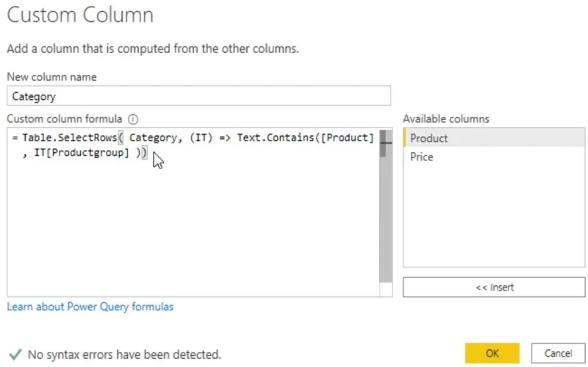Click the info icon beside Custom column formula

(x=133, y=119)
